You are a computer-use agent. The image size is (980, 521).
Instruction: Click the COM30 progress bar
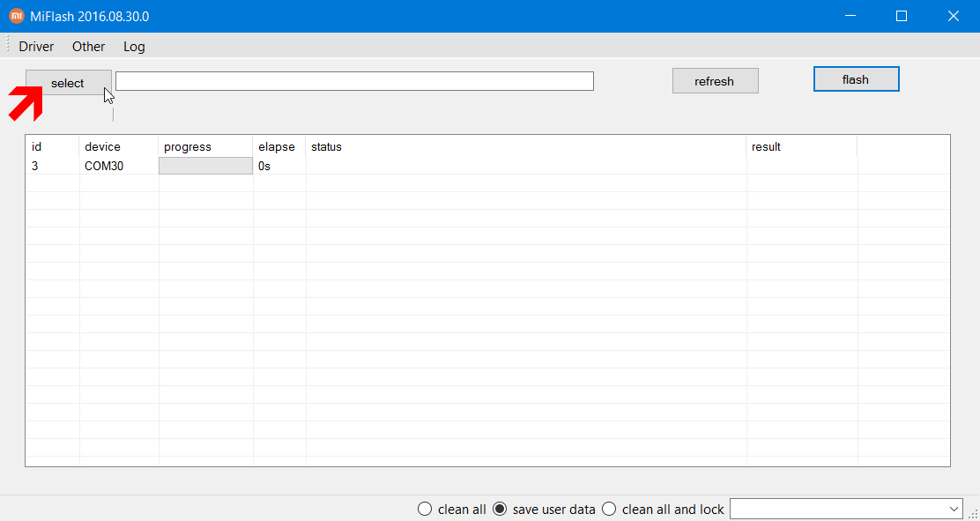(205, 166)
